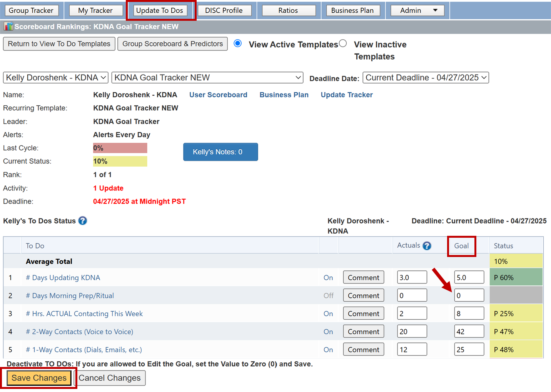
Task: Expand the KDNA Goal Tracker NEW template dropdown
Action: click(x=207, y=78)
